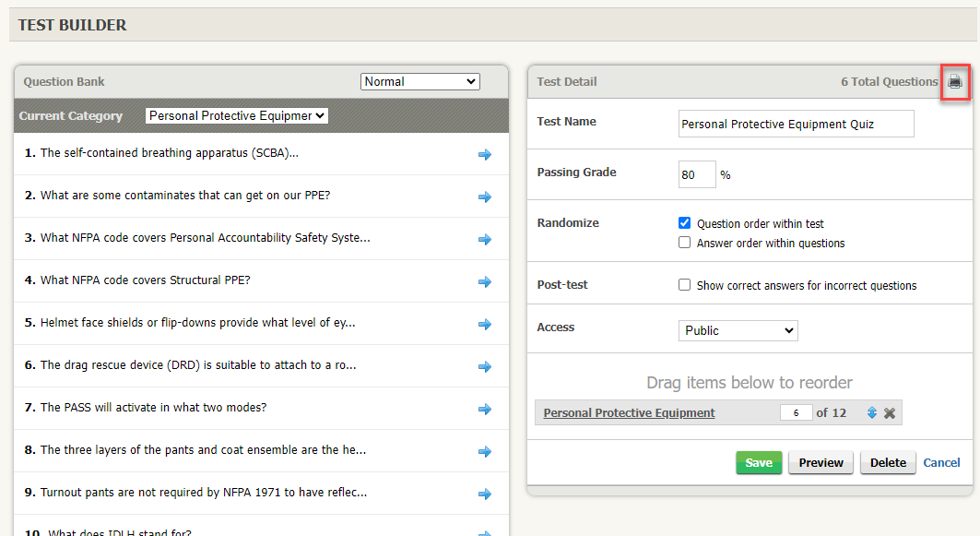The image size is (980, 536).
Task: Click the Cancel link
Action: point(941,463)
